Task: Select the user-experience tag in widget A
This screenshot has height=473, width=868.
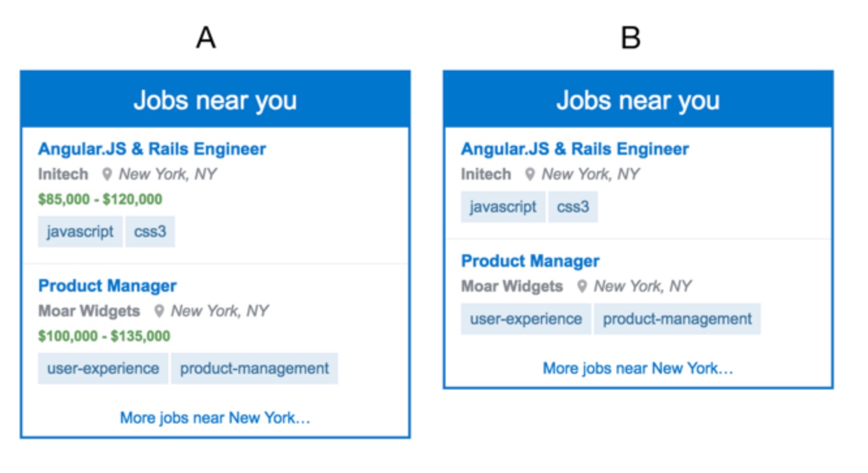Action: pos(103,369)
